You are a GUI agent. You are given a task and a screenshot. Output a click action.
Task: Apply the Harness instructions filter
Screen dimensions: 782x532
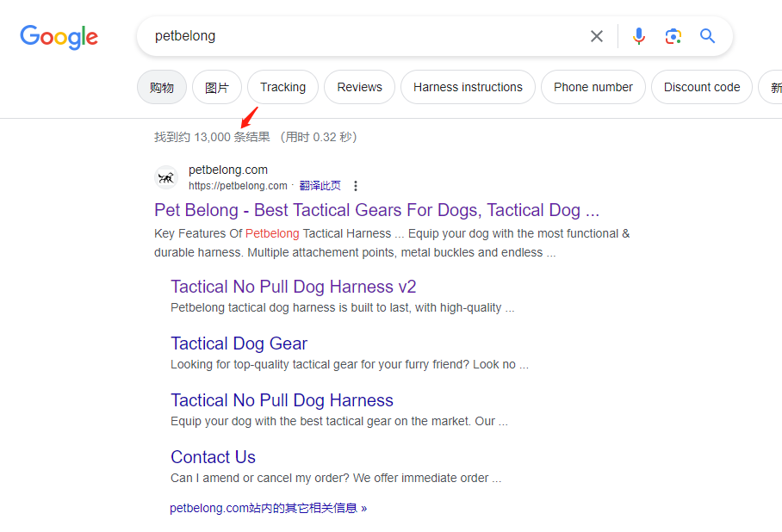click(468, 87)
